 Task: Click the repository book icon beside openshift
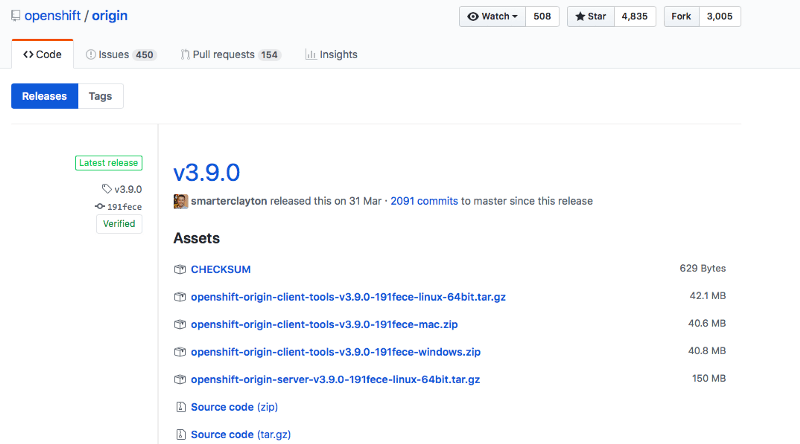pyautogui.click(x=16, y=16)
